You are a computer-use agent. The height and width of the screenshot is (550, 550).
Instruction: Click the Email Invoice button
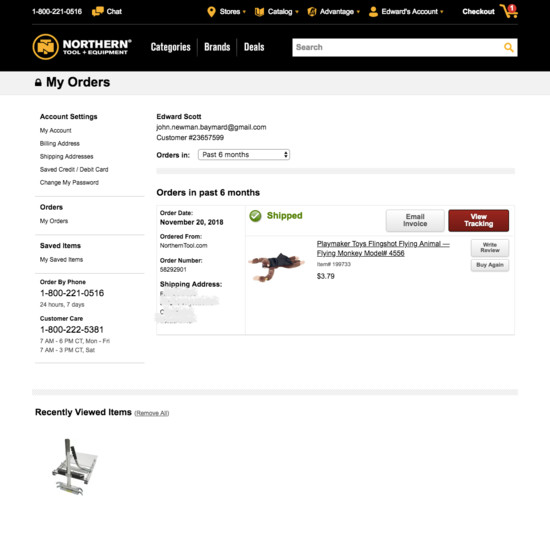pyautogui.click(x=415, y=220)
